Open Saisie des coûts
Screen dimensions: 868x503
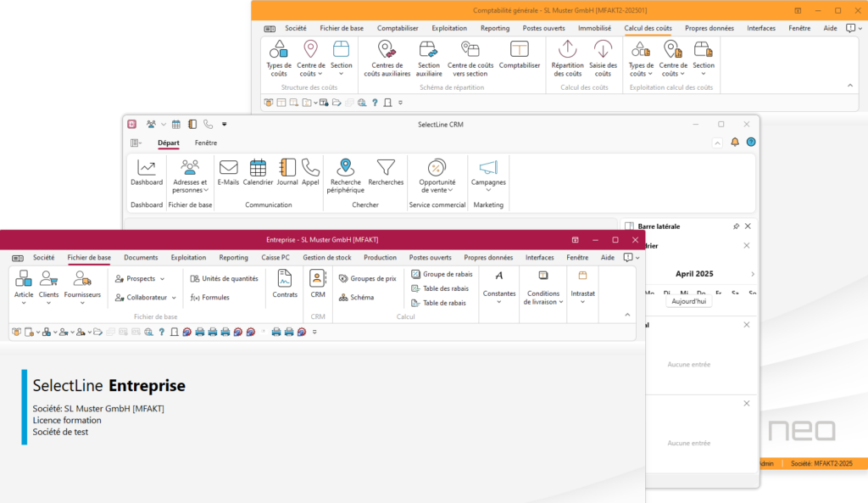point(603,59)
